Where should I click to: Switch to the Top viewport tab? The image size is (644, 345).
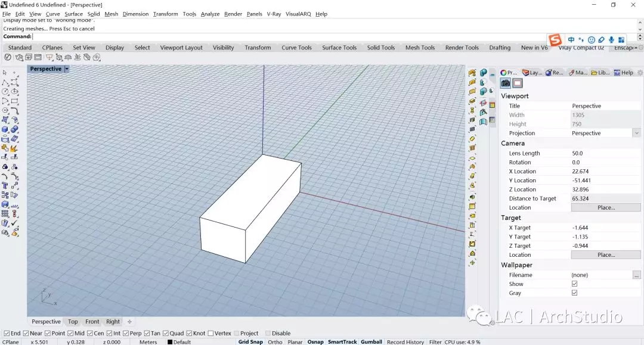pyautogui.click(x=73, y=322)
